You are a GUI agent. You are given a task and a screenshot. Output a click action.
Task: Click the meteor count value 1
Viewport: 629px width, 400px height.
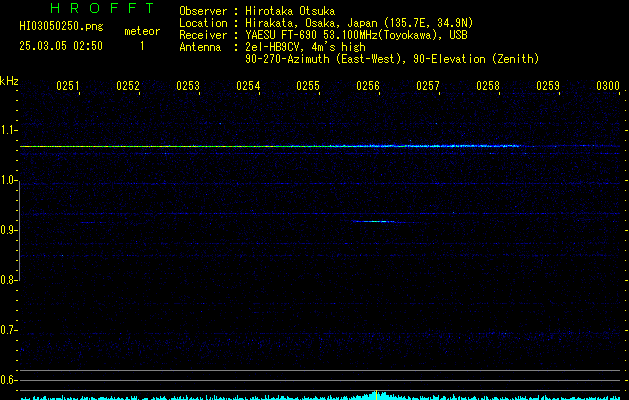[x=142, y=46]
